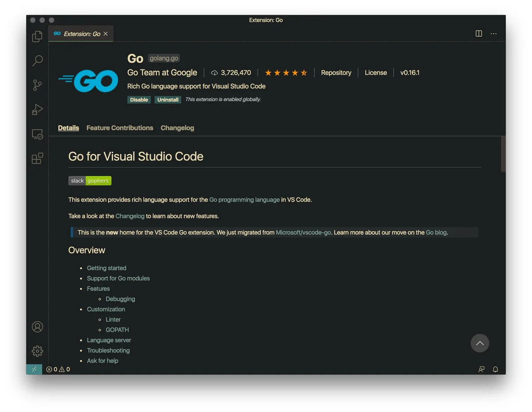Open the Search view in activity bar

[x=37, y=61]
